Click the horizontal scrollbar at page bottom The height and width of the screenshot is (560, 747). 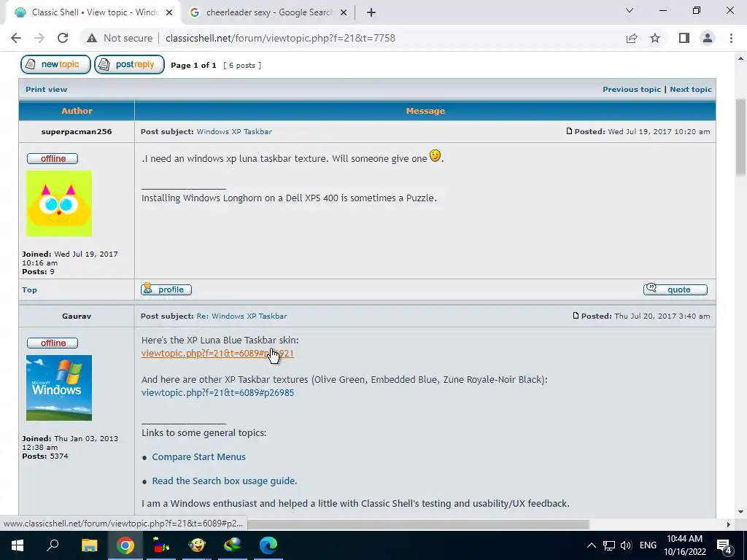click(418, 524)
